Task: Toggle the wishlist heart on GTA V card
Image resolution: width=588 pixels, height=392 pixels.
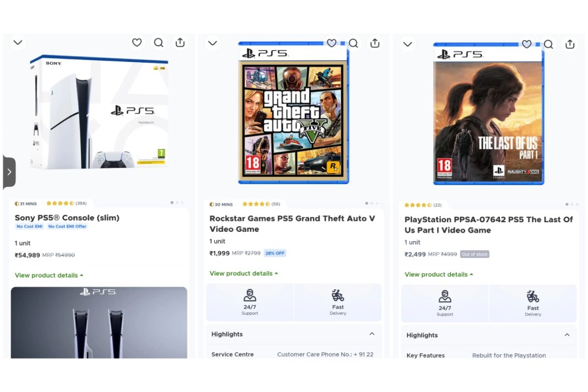Action: [x=331, y=43]
